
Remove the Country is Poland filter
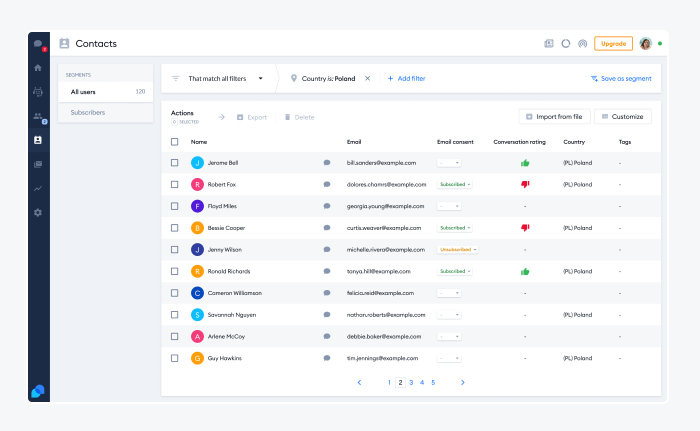click(x=367, y=78)
